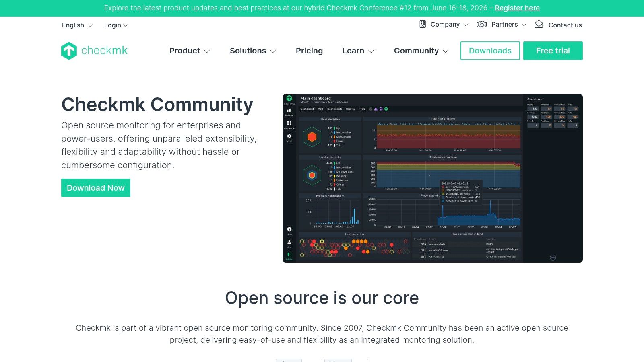644x362 pixels.
Task: Open the Learn menu
Action: [358, 51]
